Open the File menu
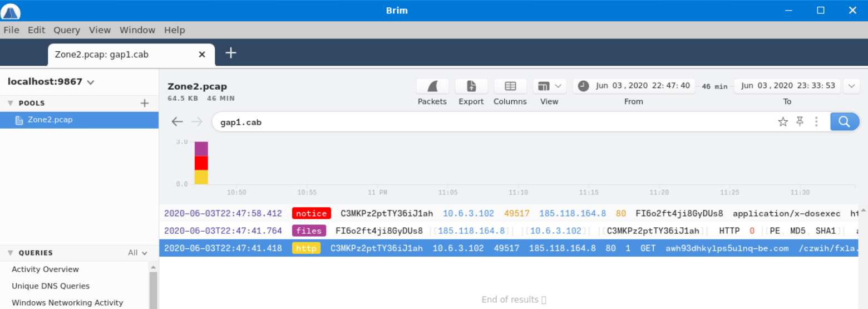The width and height of the screenshot is (868, 309). pos(11,30)
